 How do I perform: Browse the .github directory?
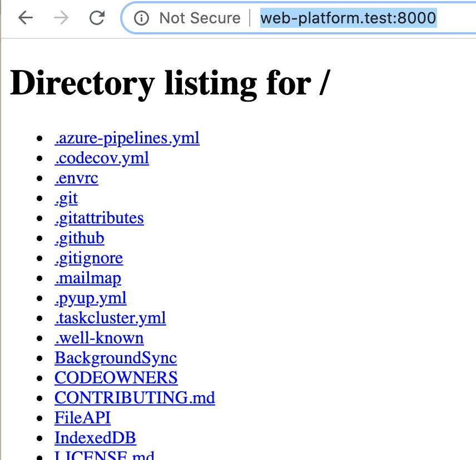pyautogui.click(x=79, y=238)
